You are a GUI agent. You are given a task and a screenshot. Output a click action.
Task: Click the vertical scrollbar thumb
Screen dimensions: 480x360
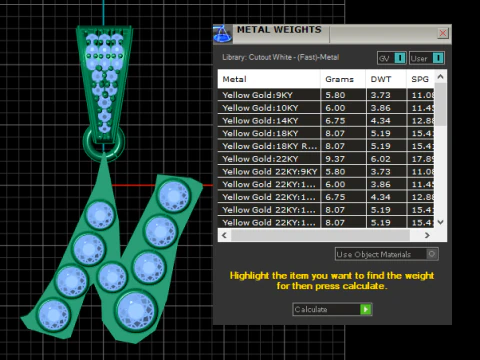tap(440, 104)
